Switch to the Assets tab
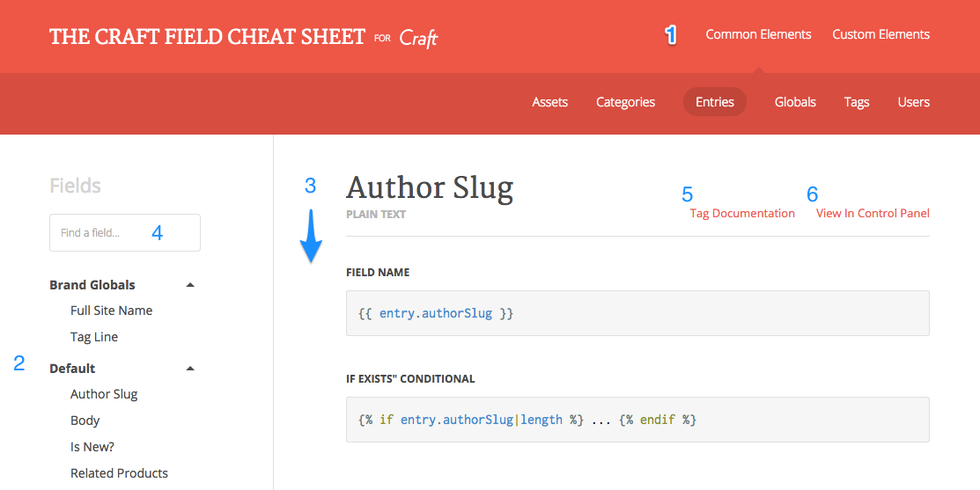The width and height of the screenshot is (980, 490). (x=549, y=102)
